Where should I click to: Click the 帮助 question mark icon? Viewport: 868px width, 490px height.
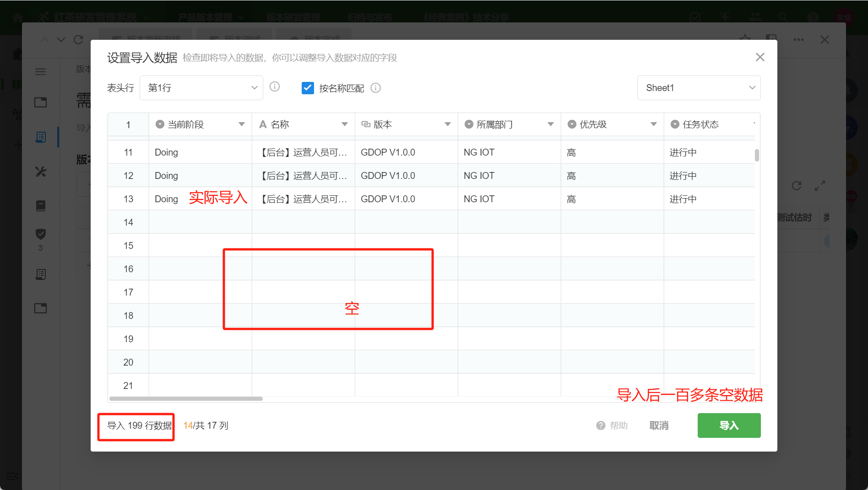tap(601, 425)
